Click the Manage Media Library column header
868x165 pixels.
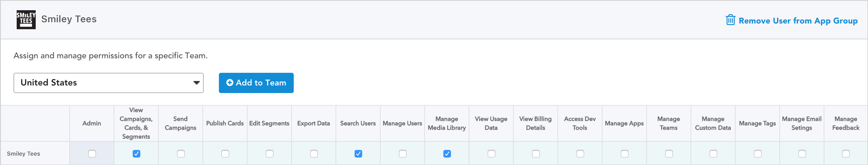tap(447, 123)
